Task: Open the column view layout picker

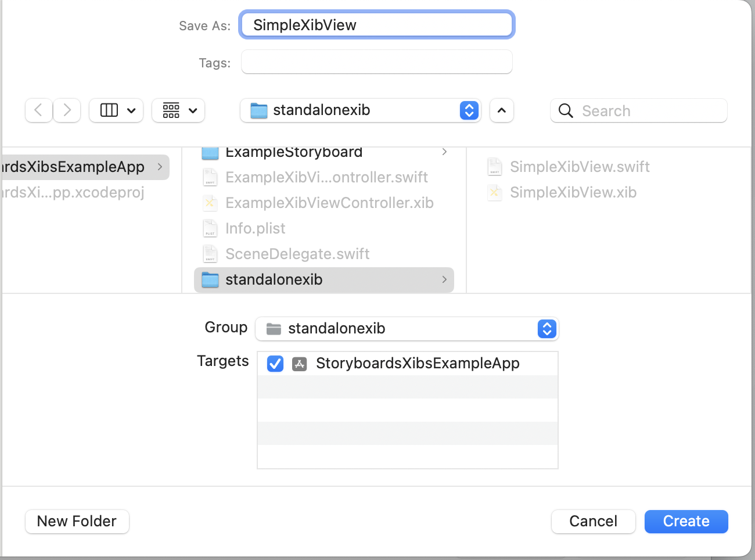Action: (116, 110)
